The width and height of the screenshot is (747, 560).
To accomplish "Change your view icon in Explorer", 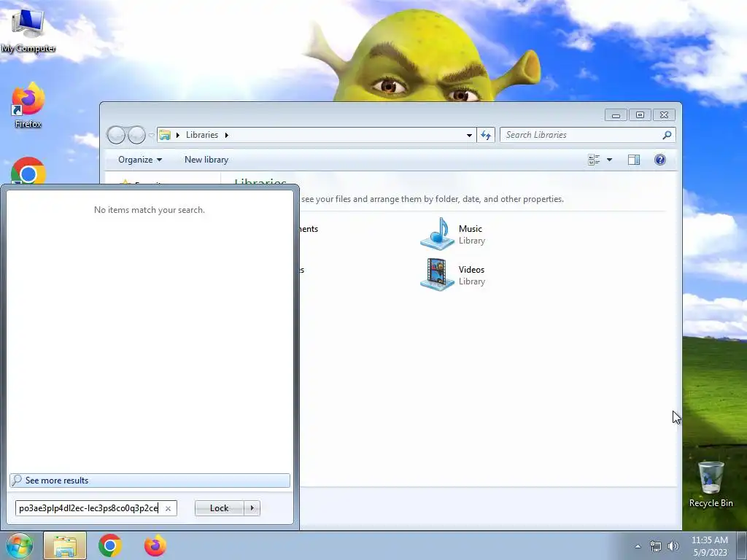I will pos(594,160).
